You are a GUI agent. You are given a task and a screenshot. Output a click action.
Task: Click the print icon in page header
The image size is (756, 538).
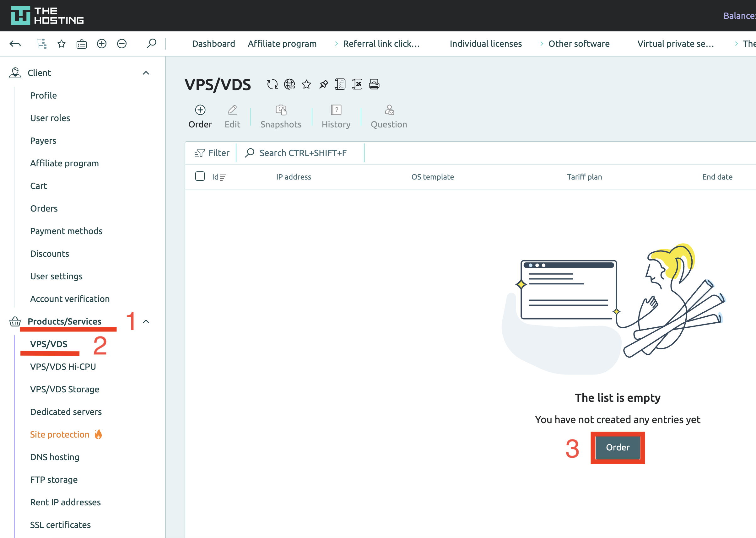pyautogui.click(x=374, y=84)
